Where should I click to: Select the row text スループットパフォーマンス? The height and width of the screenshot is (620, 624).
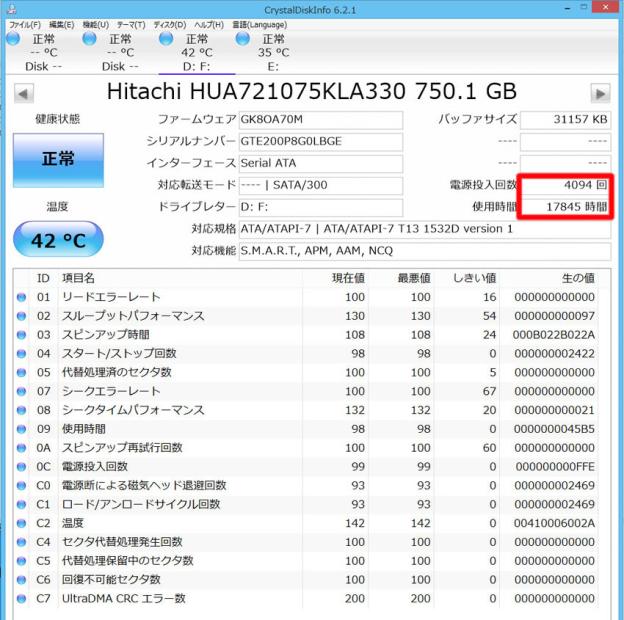[133, 316]
